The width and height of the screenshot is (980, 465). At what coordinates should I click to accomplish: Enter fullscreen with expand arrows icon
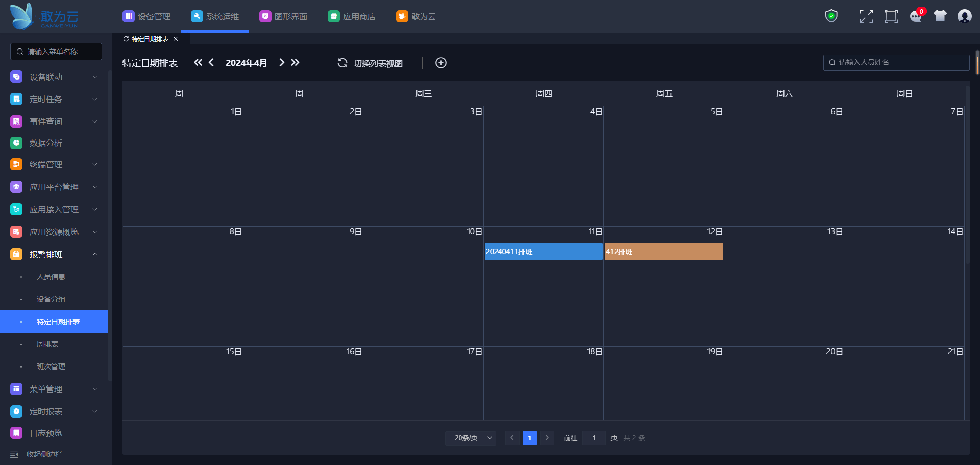(x=866, y=16)
